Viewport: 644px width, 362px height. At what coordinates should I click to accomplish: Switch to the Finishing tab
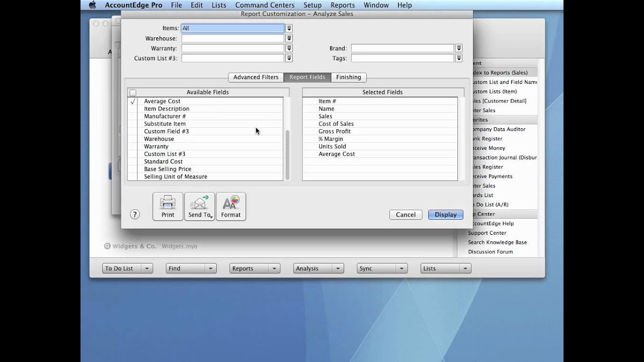[349, 77]
